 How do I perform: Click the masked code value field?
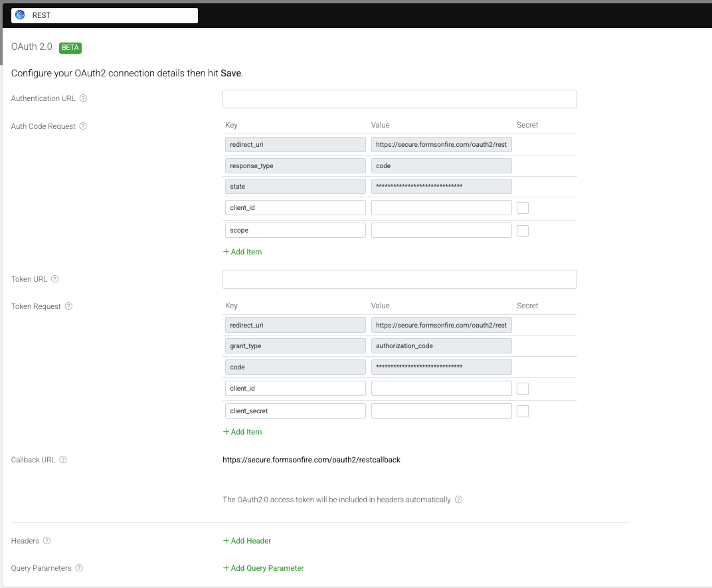coord(442,367)
